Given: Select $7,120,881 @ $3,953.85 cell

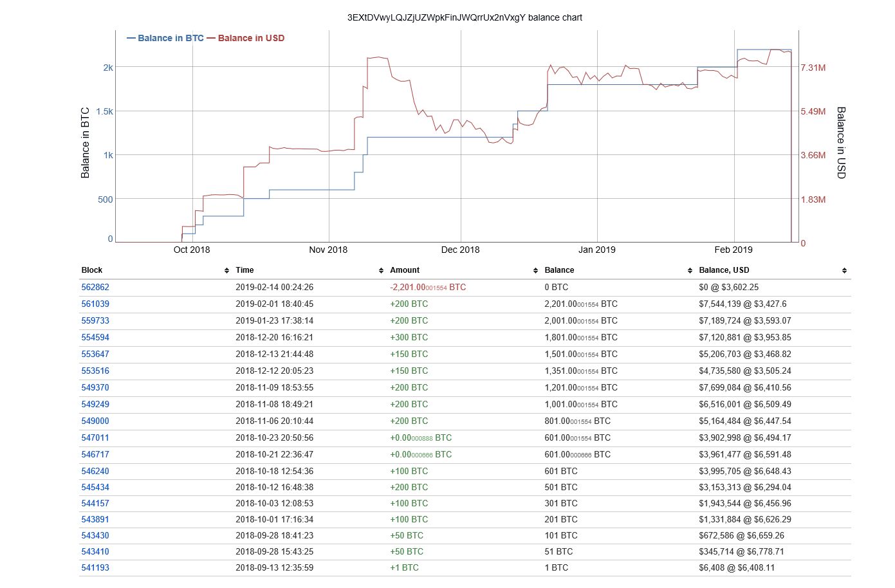Looking at the screenshot, I should (x=745, y=337).
